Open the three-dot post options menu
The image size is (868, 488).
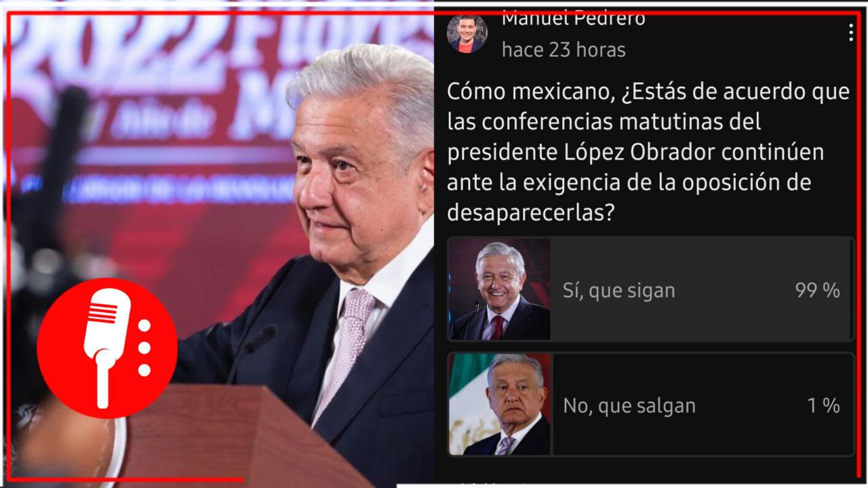point(850,33)
